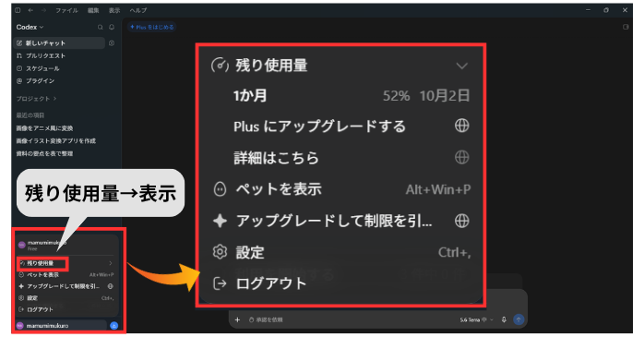Open プラグイン in the sidebar
644x337 pixels.
[35, 81]
